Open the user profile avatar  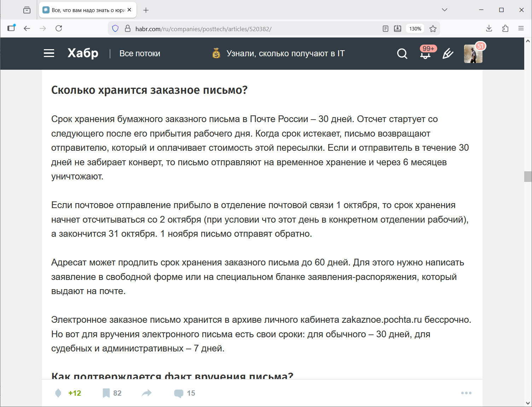tap(473, 54)
